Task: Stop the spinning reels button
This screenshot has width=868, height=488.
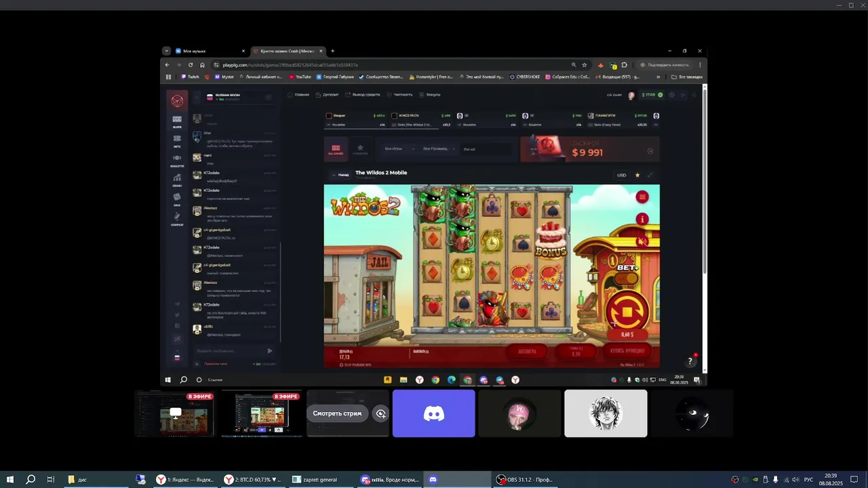Action: pos(627,312)
